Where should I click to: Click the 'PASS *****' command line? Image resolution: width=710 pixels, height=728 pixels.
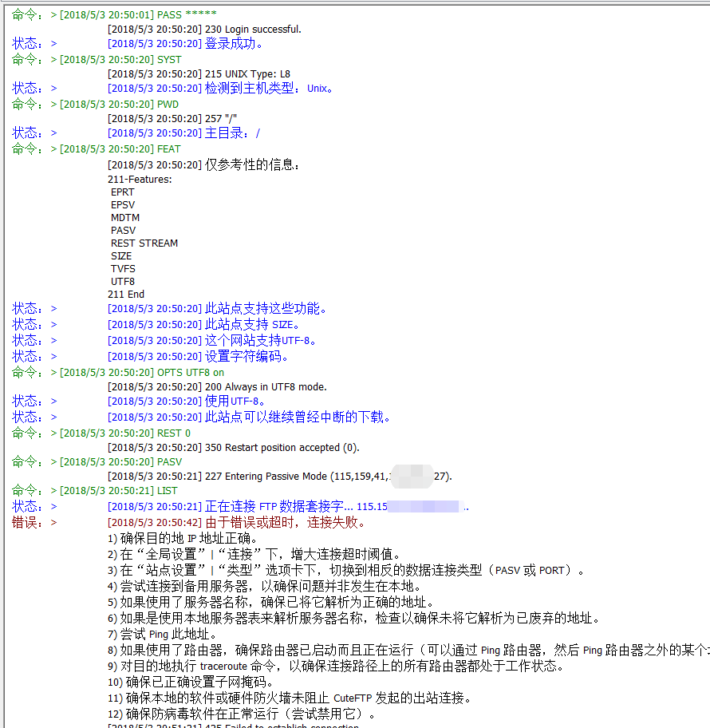pos(114,15)
